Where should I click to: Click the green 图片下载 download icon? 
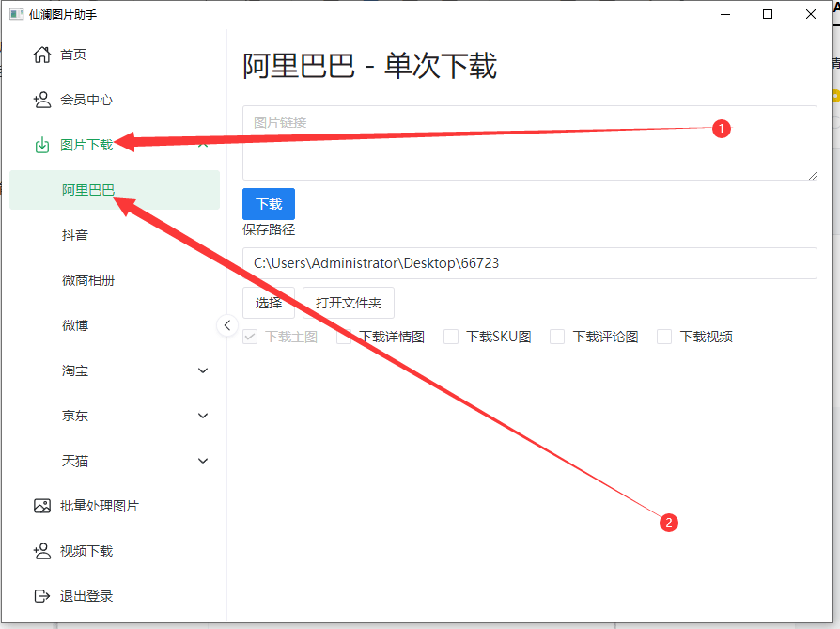click(x=42, y=145)
